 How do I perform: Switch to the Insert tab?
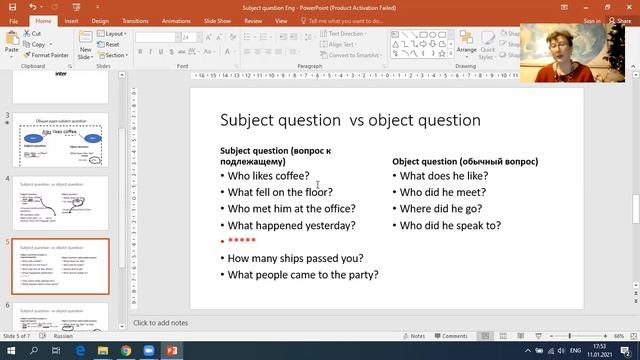click(71, 21)
